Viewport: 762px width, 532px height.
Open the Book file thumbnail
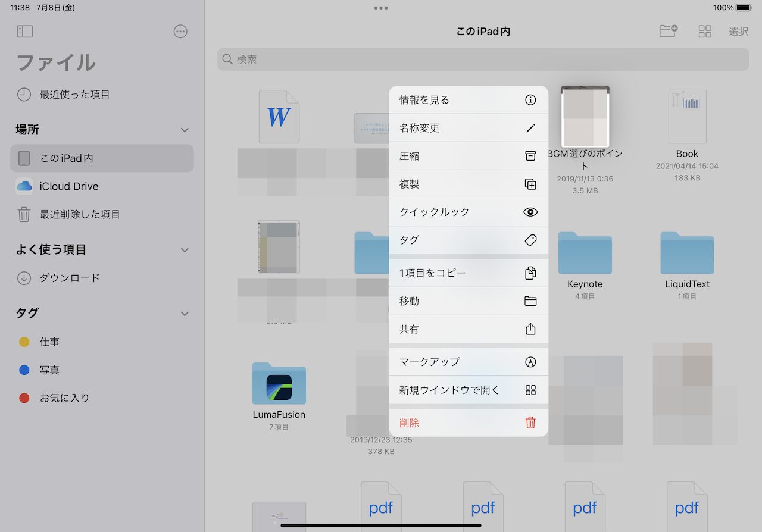point(687,117)
